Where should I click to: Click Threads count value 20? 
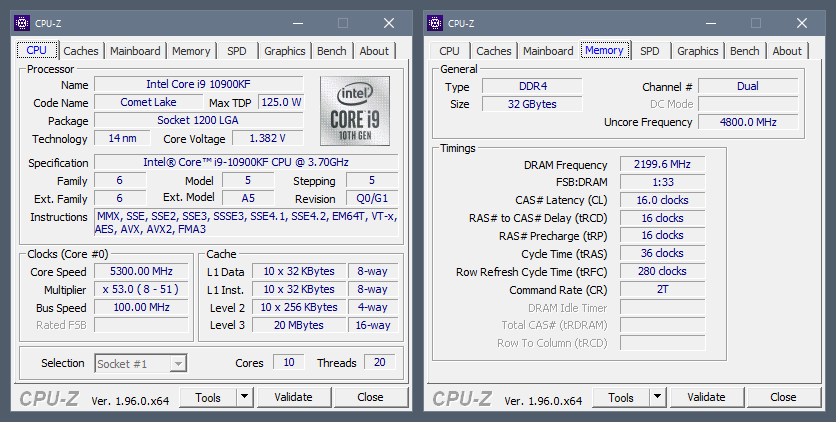pos(380,362)
